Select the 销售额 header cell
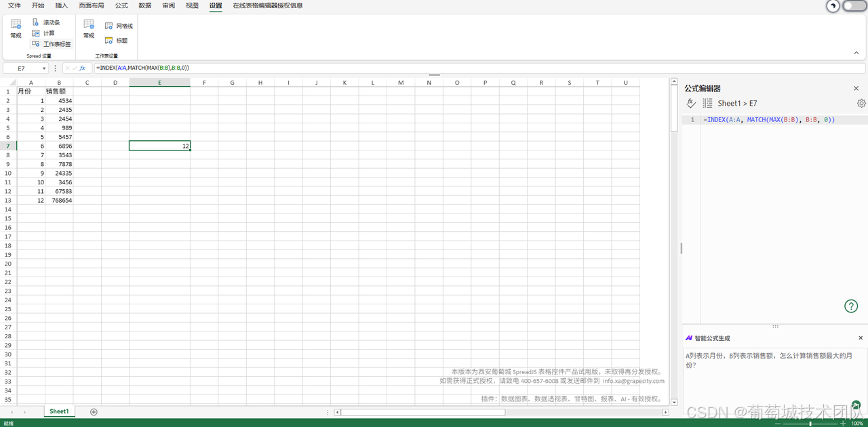The height and width of the screenshot is (427, 868). 59,91
